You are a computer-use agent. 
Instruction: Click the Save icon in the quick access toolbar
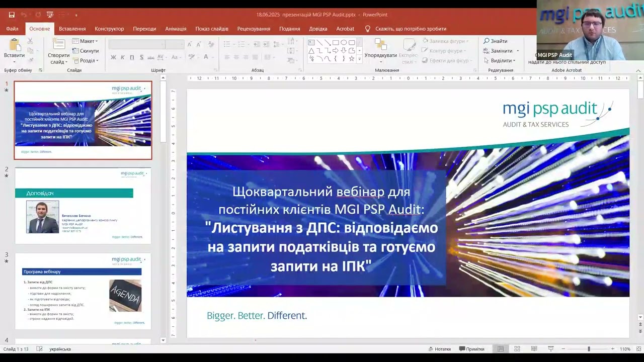[x=12, y=15]
